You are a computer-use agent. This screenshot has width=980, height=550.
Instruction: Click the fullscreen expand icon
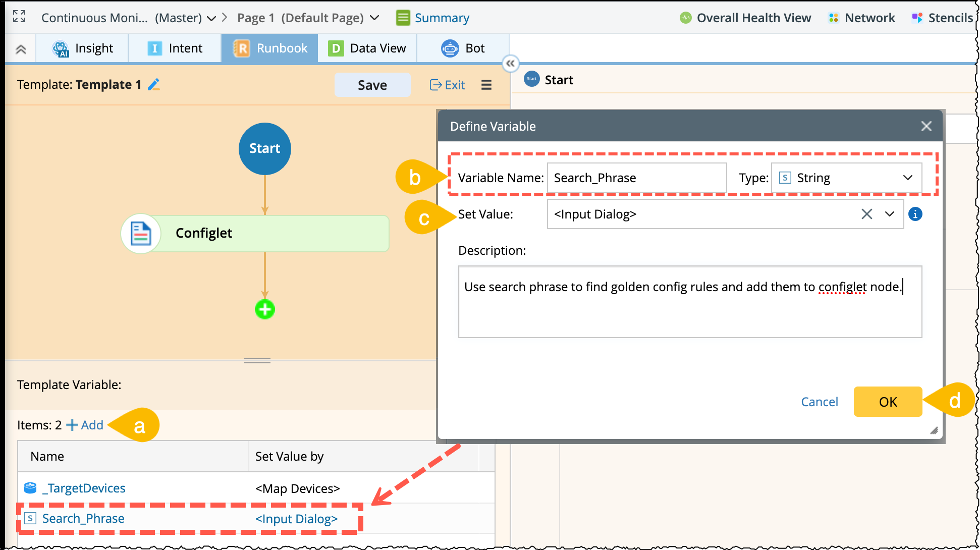(19, 17)
